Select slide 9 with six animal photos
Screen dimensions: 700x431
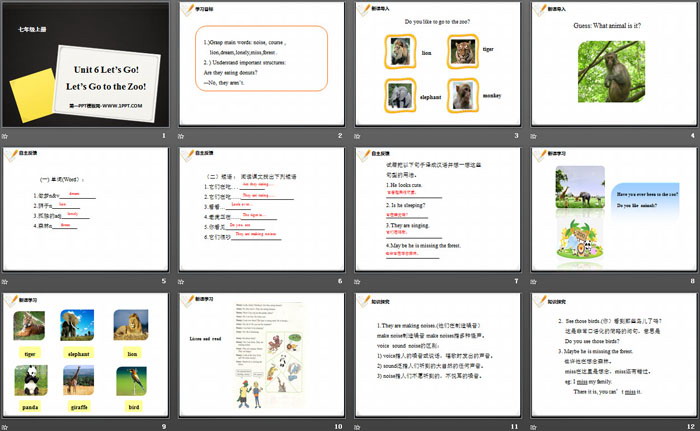86,355
